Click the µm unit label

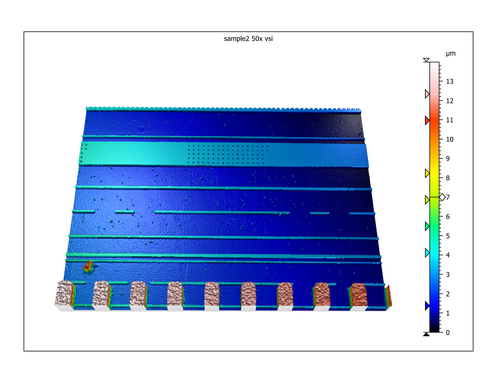(450, 53)
